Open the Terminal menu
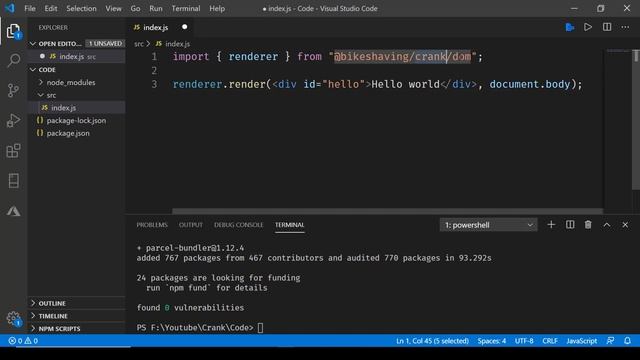The width and height of the screenshot is (640, 360). coord(186,8)
